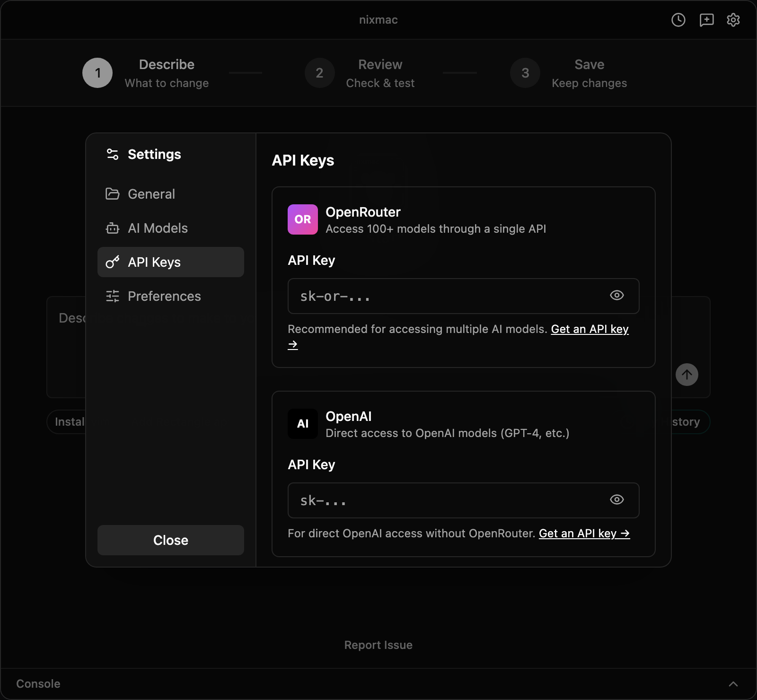Open the General settings section
757x700 pixels.
(171, 194)
